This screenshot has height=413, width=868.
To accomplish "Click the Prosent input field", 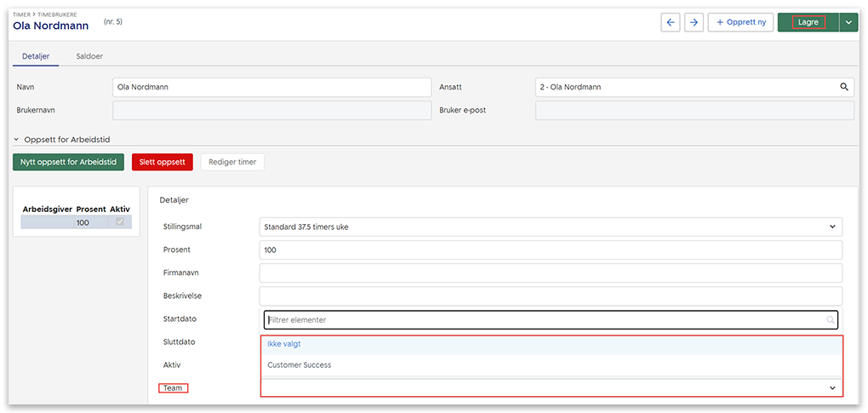I will point(550,250).
